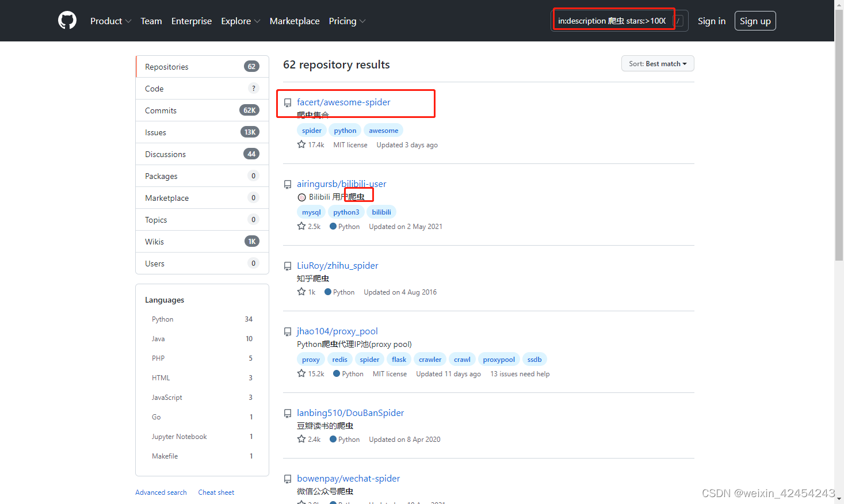
Task: Click the mysql topic tag
Action: pyautogui.click(x=311, y=212)
